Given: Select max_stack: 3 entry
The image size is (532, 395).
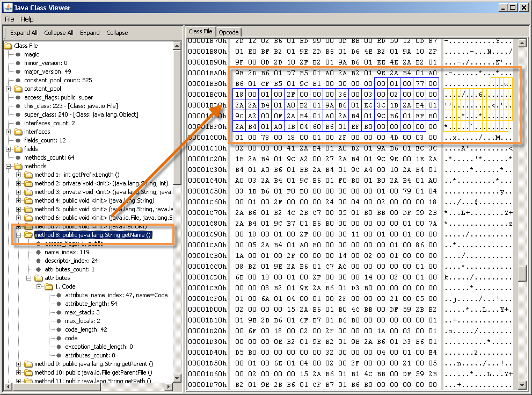Looking at the screenshot, I should coord(83,312).
